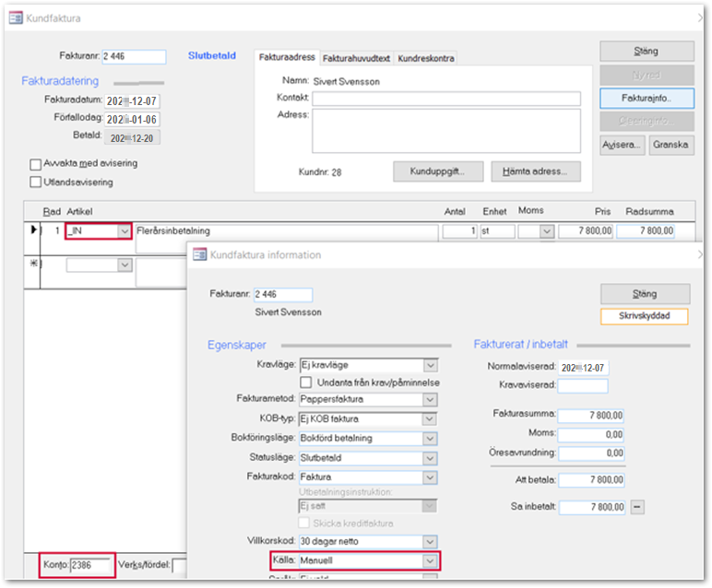
Task: Click the Kundfaktura information window icon
Action: tap(199, 254)
